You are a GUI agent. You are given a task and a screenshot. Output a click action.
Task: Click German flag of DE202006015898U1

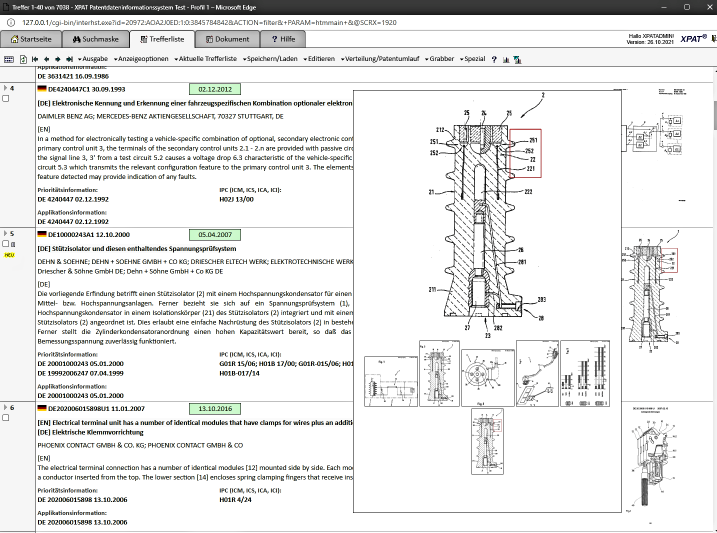(42, 408)
